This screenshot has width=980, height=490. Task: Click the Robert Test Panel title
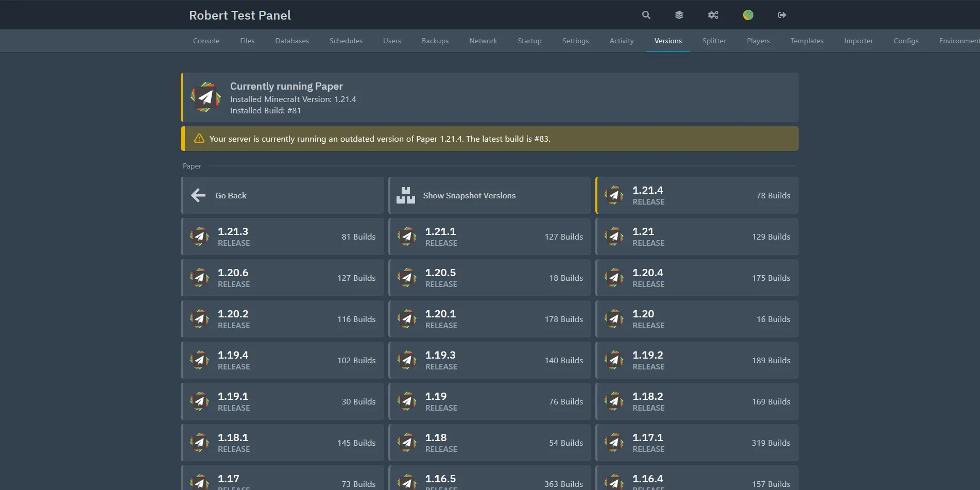pyautogui.click(x=240, y=15)
